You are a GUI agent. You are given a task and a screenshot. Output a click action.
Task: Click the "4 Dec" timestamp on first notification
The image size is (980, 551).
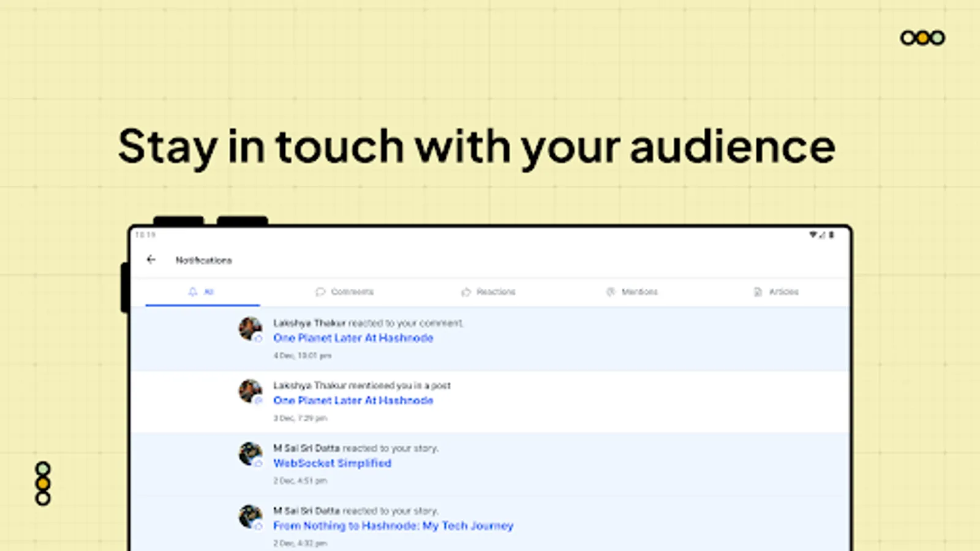coord(302,356)
